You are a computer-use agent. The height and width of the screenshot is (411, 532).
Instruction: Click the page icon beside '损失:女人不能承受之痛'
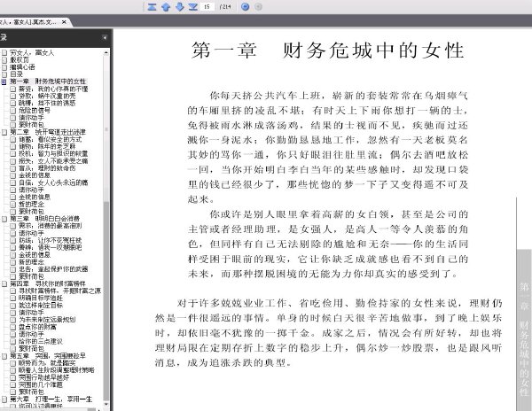(x=12, y=160)
